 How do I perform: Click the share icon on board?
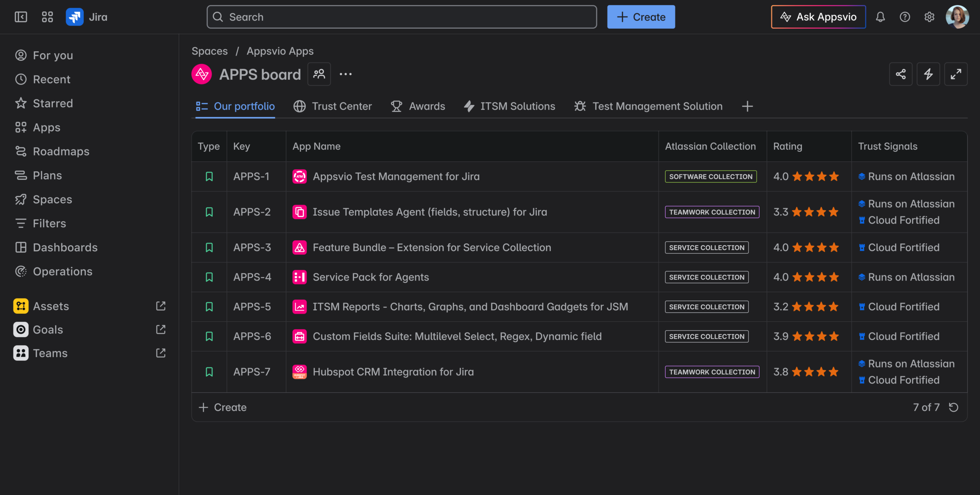[x=900, y=74]
